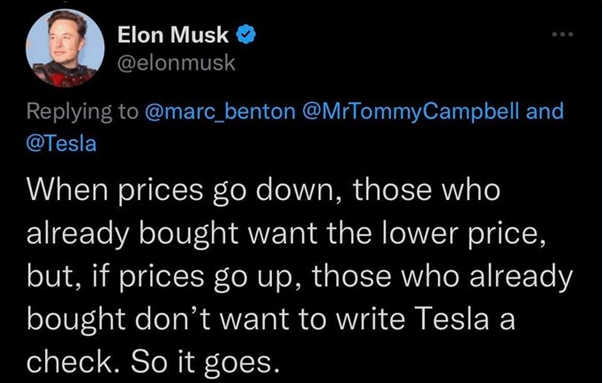Open the @MrTommyCampbell mention link
This screenshot has width=603, height=383.
[x=412, y=112]
